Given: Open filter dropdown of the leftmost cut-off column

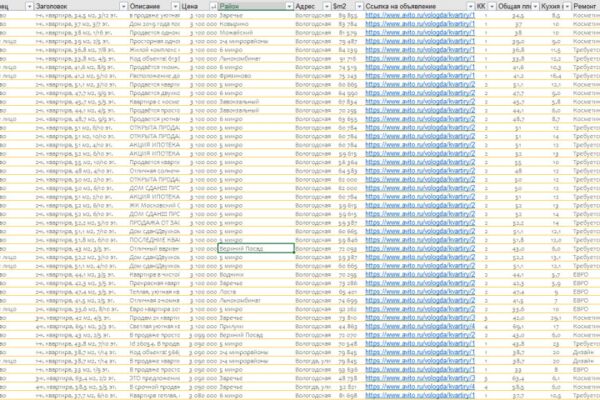Looking at the screenshot, I should [29, 6].
